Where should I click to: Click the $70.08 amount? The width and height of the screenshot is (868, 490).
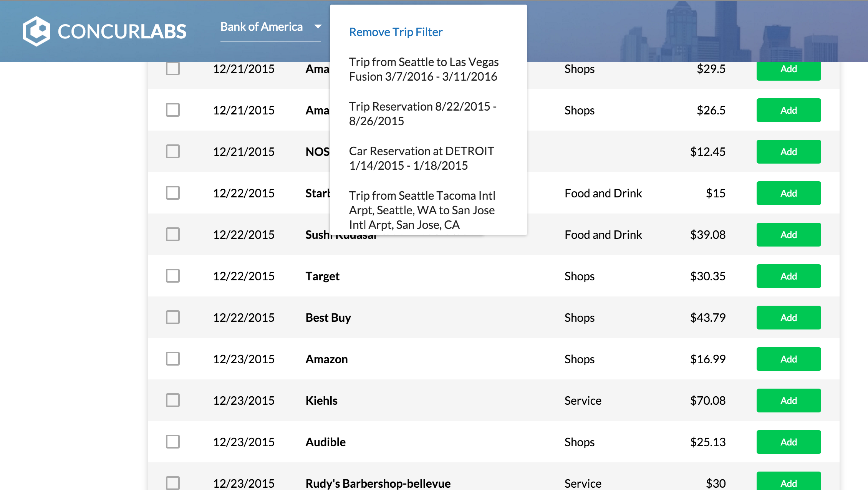(708, 401)
